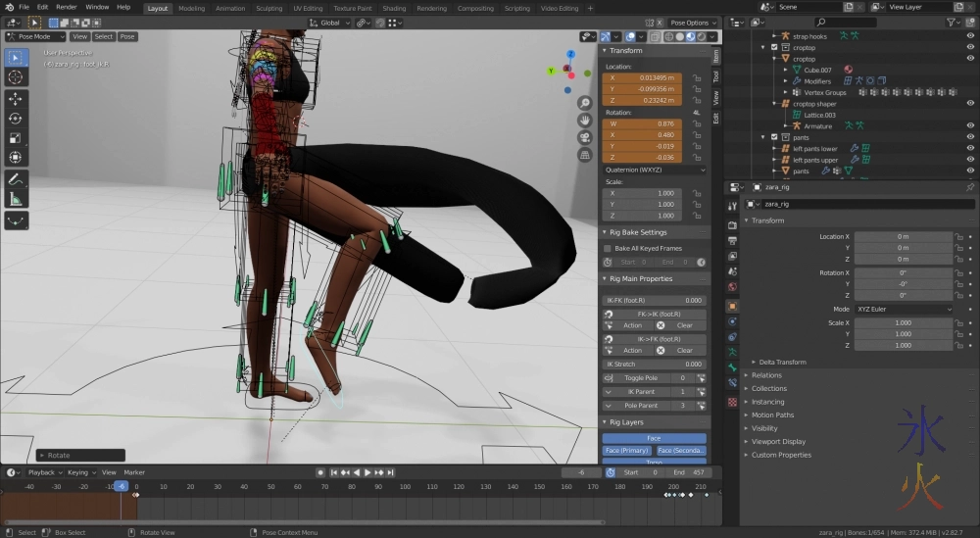Select the Rotate tool in the viewport toolbar
Image resolution: width=980 pixels, height=538 pixels.
tap(16, 119)
